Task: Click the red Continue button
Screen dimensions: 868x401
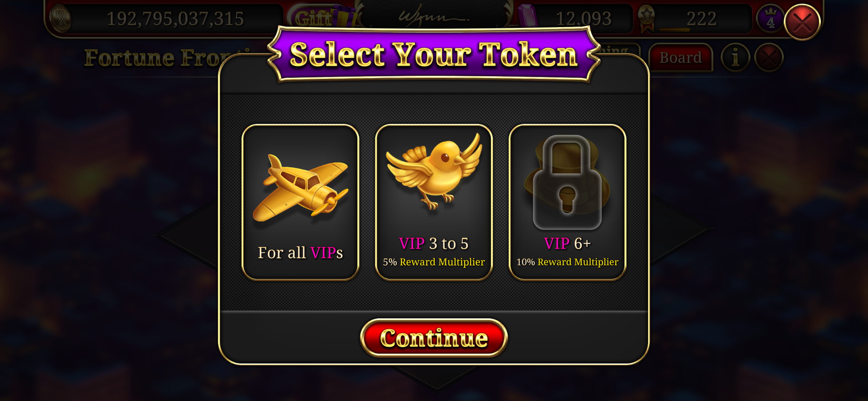Action: (x=434, y=338)
